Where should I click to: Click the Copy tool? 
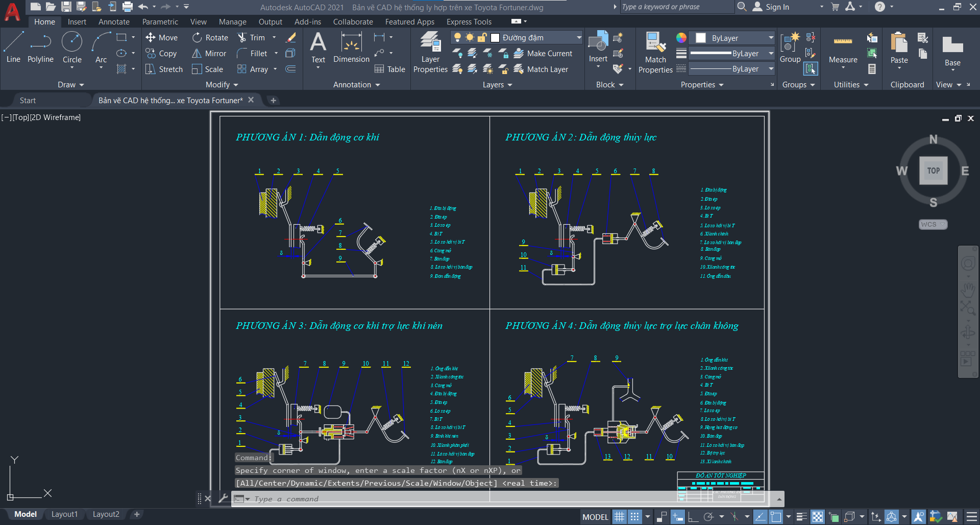161,53
